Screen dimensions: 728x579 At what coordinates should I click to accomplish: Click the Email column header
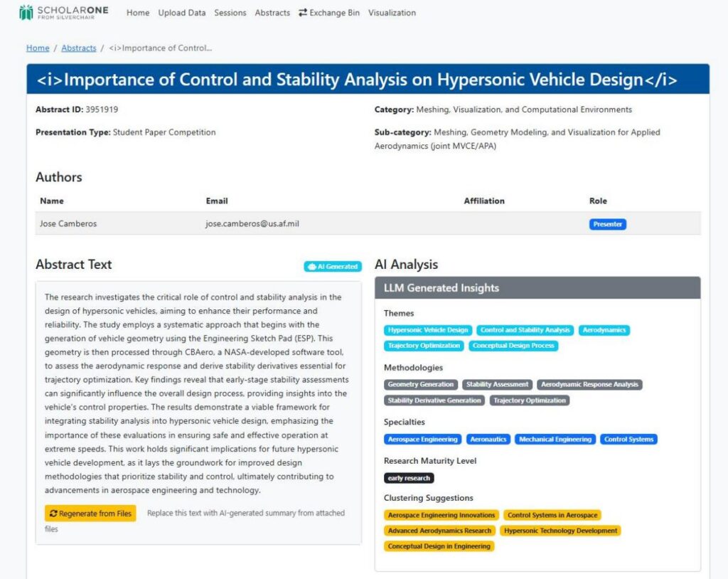[x=217, y=201]
